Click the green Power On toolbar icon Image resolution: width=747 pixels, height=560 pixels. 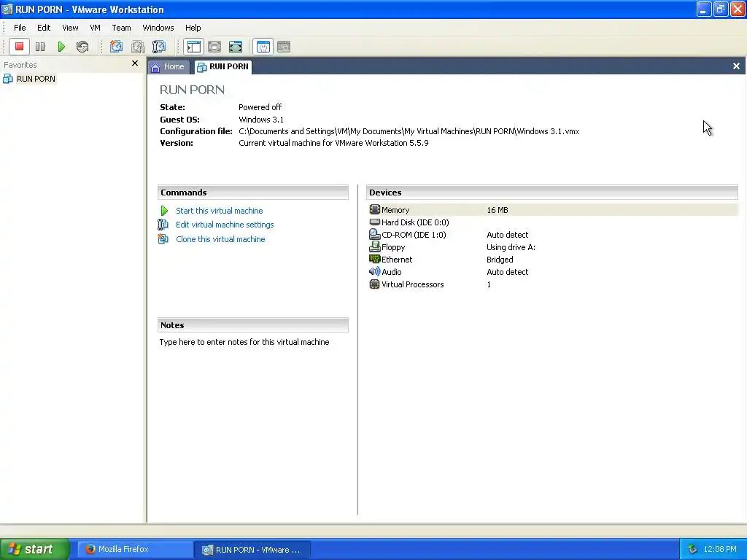pos(61,47)
